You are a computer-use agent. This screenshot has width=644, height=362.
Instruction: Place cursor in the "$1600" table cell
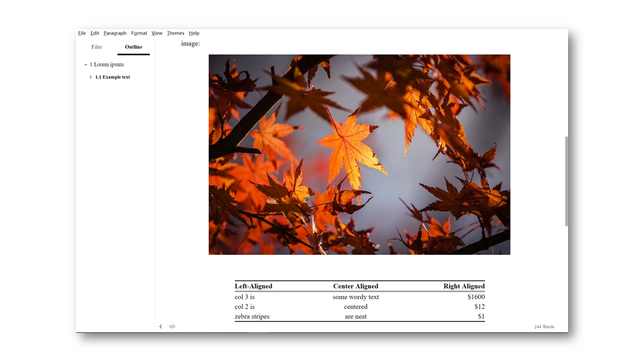pyautogui.click(x=475, y=297)
